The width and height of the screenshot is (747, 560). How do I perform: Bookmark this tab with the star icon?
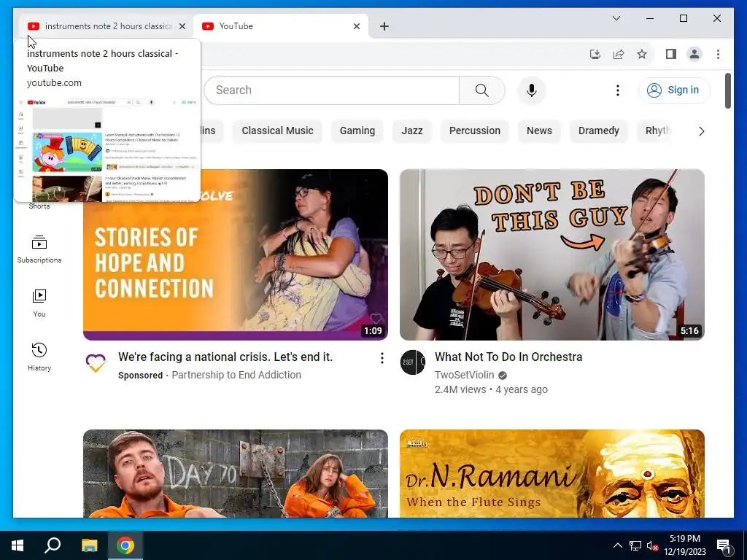click(642, 54)
